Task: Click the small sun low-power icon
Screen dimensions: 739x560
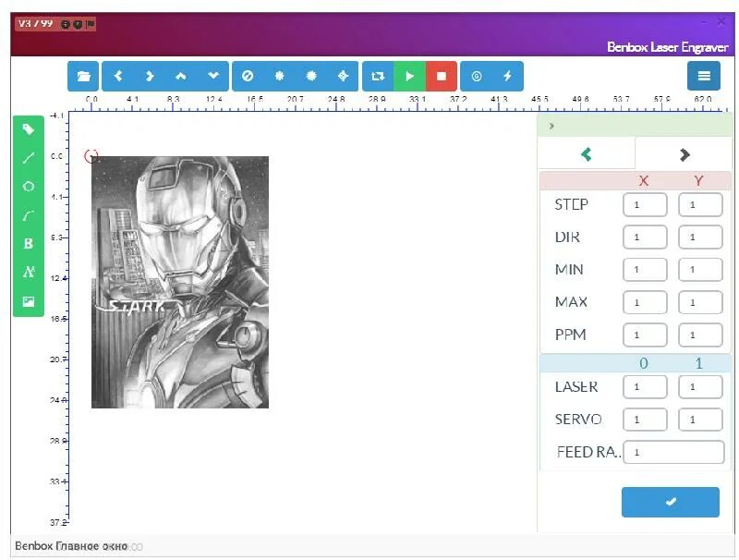Action: tap(280, 76)
